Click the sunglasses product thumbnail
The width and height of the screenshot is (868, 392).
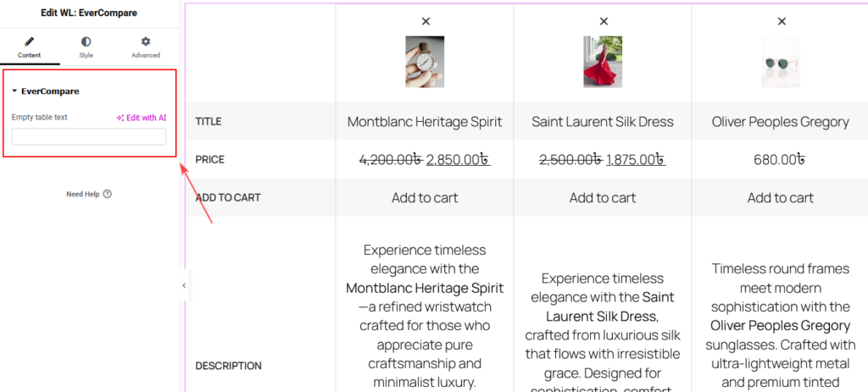781,62
